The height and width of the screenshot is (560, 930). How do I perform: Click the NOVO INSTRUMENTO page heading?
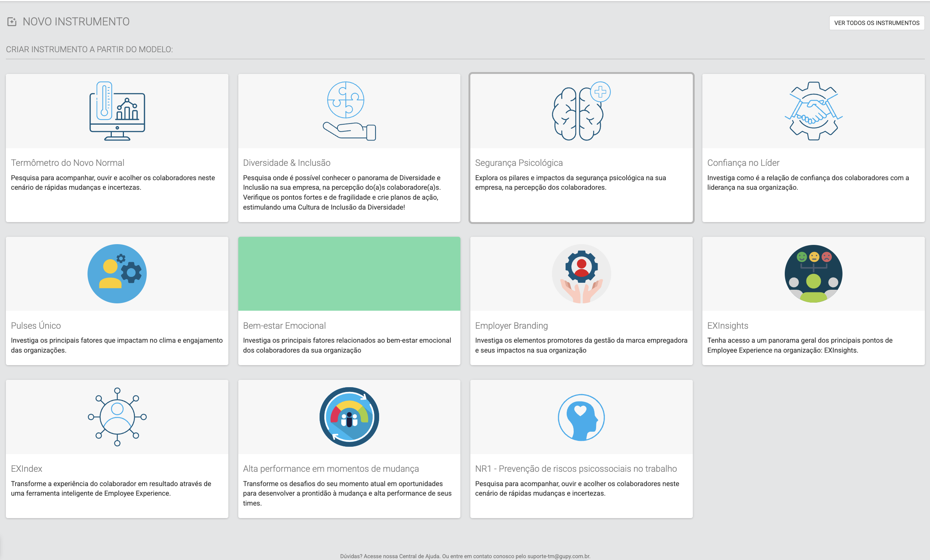pyautogui.click(x=76, y=22)
